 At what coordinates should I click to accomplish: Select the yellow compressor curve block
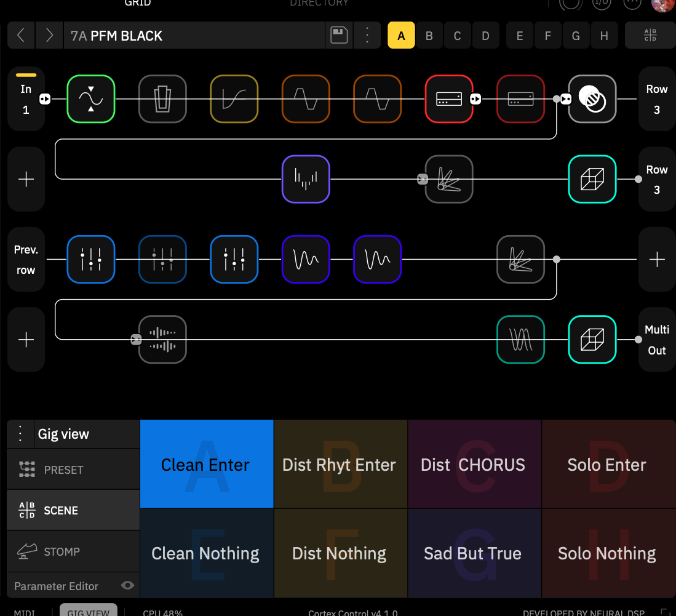(x=234, y=99)
